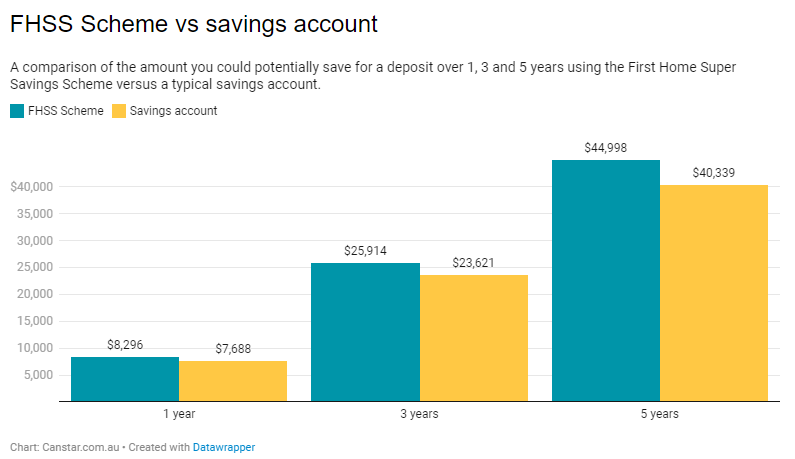Click the 3 years axis label
This screenshot has width=795, height=459.
pos(419,414)
